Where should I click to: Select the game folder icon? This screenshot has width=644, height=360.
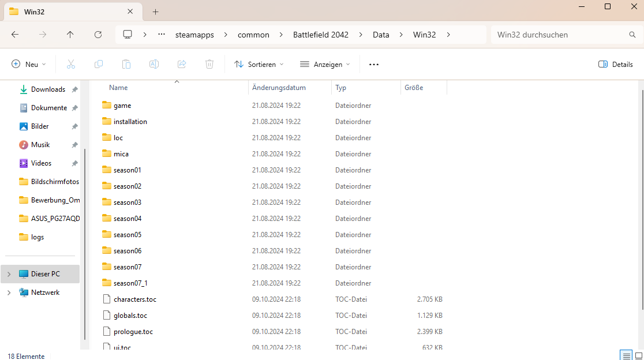click(107, 105)
